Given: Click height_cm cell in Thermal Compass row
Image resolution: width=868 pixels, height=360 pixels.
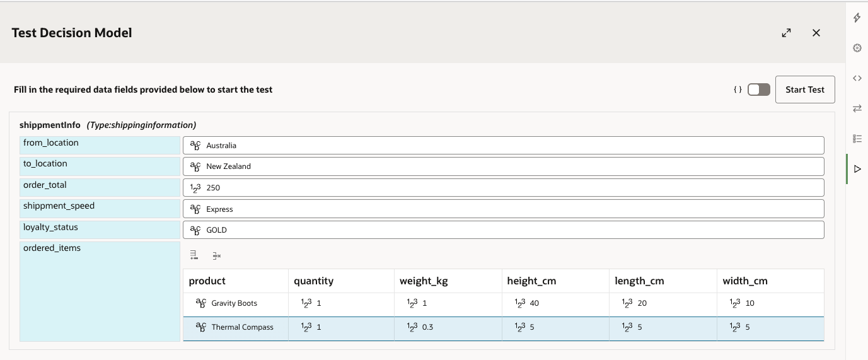Looking at the screenshot, I should click(555, 327).
